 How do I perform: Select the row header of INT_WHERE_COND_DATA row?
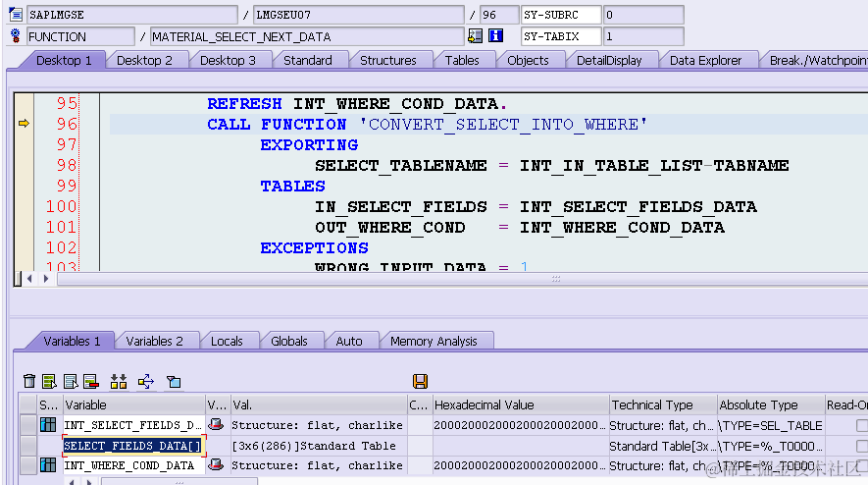28,465
